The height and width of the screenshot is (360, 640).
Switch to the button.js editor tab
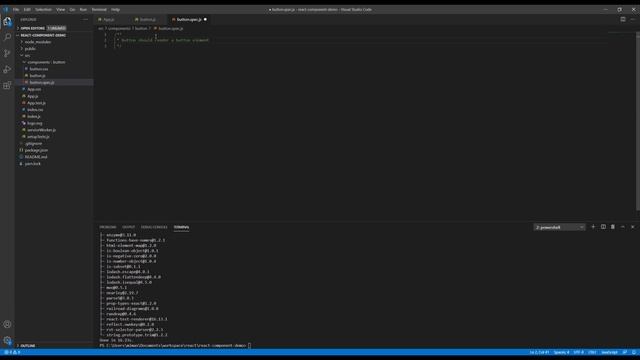pos(147,19)
